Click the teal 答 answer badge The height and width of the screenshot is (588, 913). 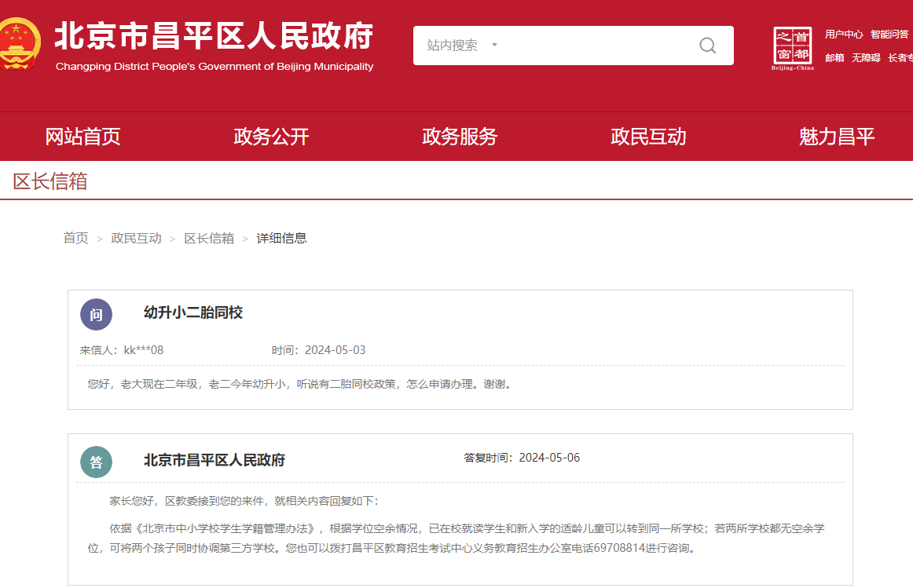96,462
